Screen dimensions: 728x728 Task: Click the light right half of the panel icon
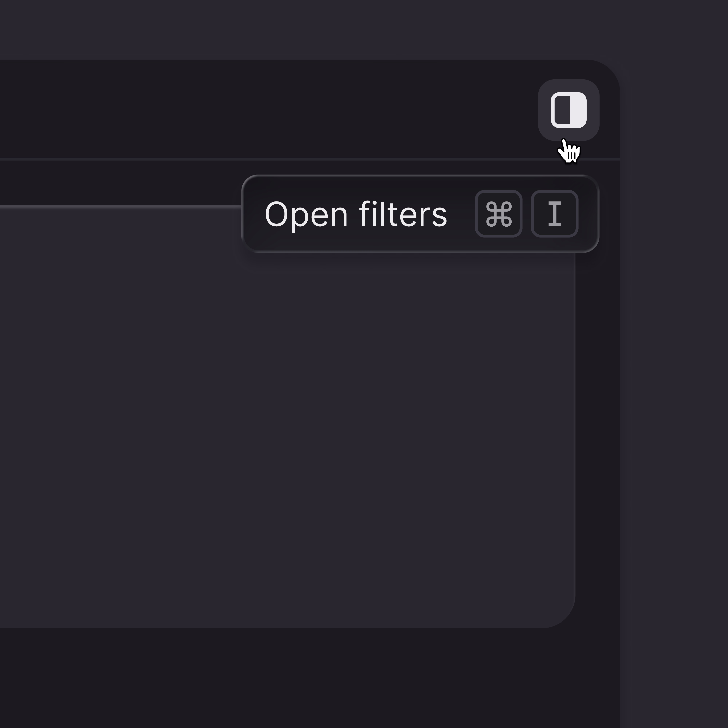pyautogui.click(x=578, y=110)
